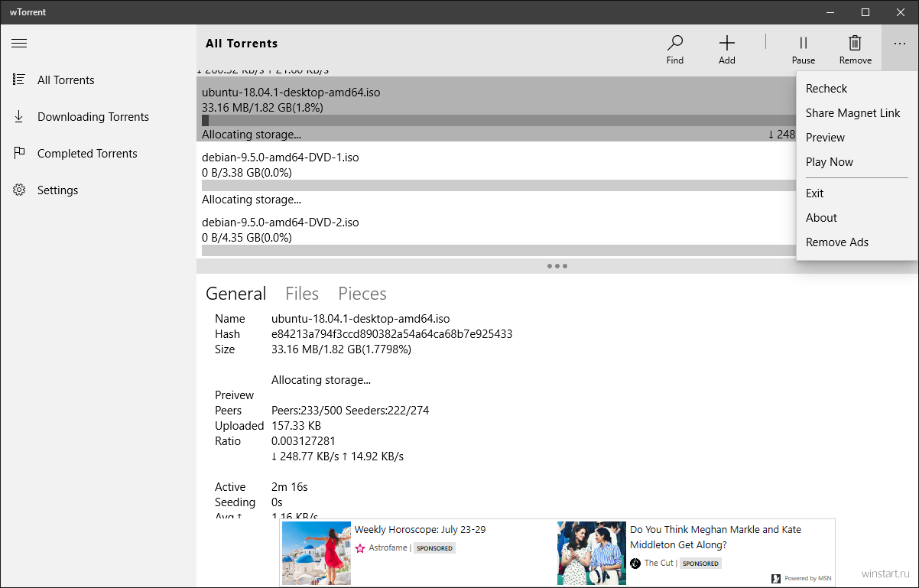Click the All Torrents page header title
This screenshot has height=588, width=919.
click(x=242, y=44)
